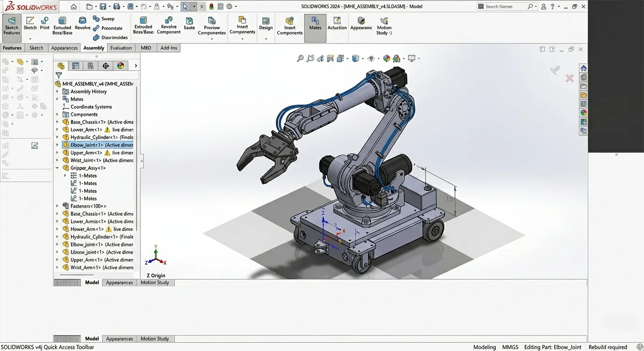This screenshot has width=644, height=351.
Task: Save the assembly with the floppy disk icon
Action: tap(103, 6)
